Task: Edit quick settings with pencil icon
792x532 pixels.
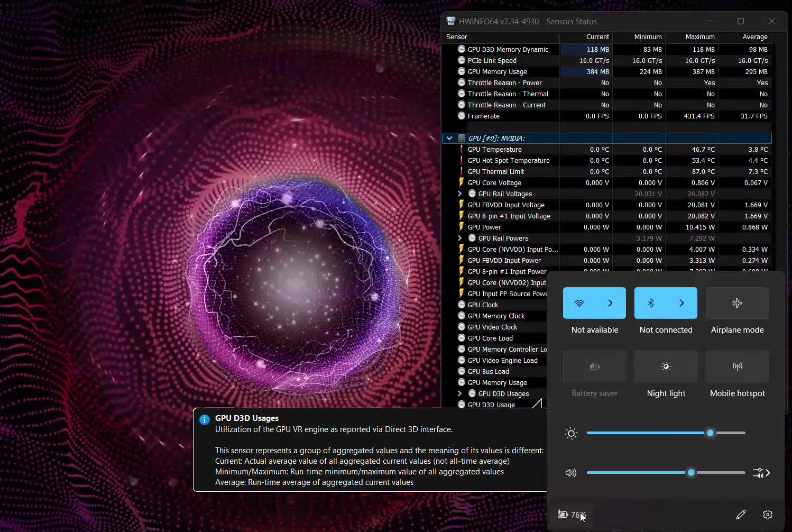Action: 741,515
